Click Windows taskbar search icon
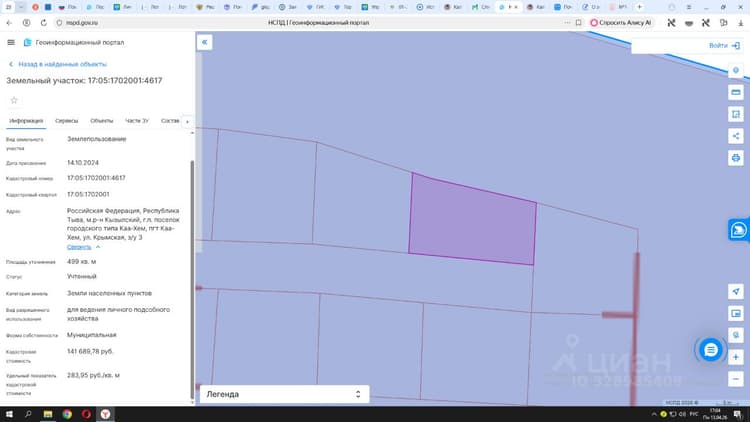This screenshot has width=750, height=422. [x=28, y=414]
